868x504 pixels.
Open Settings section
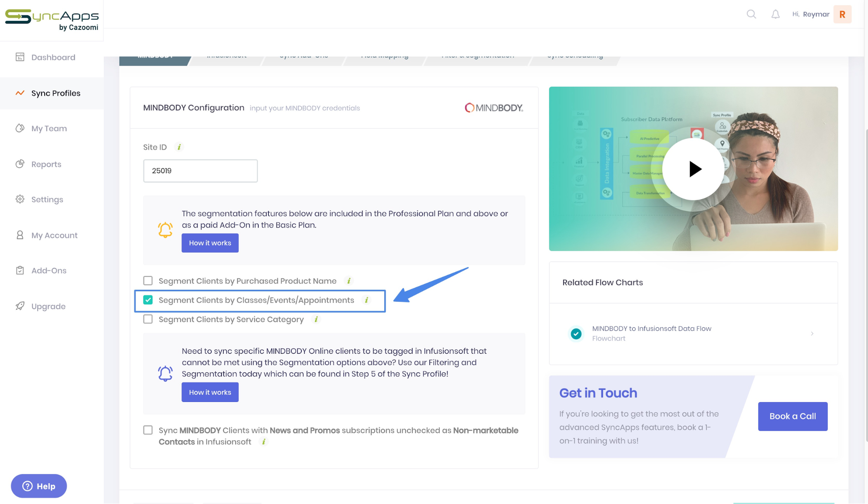47,199
